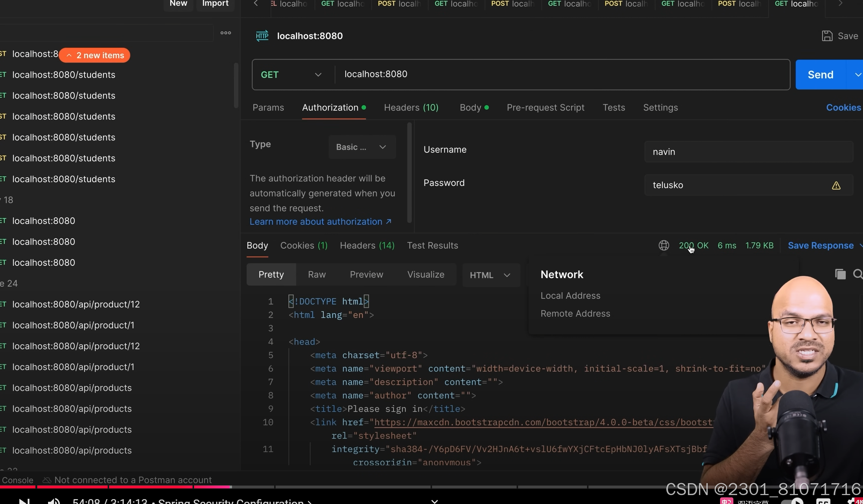This screenshot has width=863, height=504.
Task: Open the Test Results tab
Action: [x=432, y=245]
